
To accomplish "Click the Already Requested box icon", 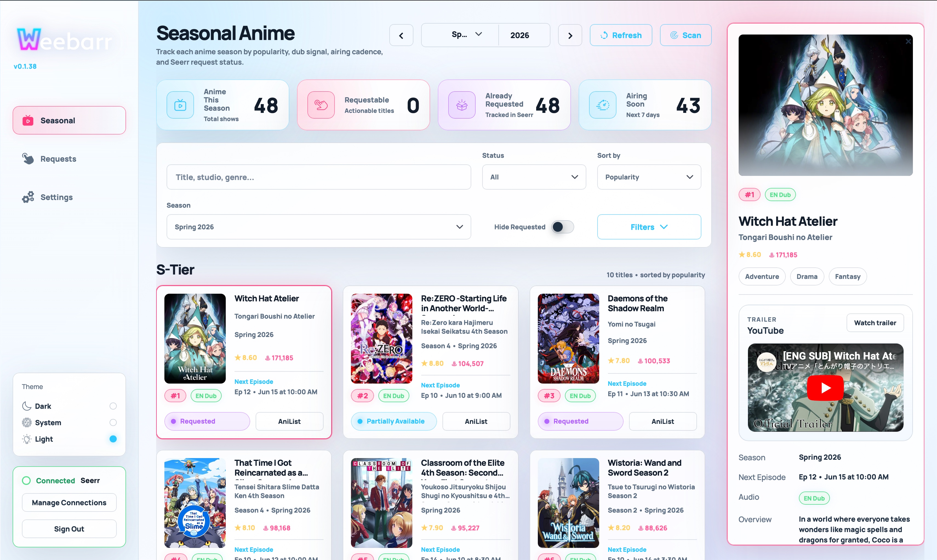I will tap(462, 105).
